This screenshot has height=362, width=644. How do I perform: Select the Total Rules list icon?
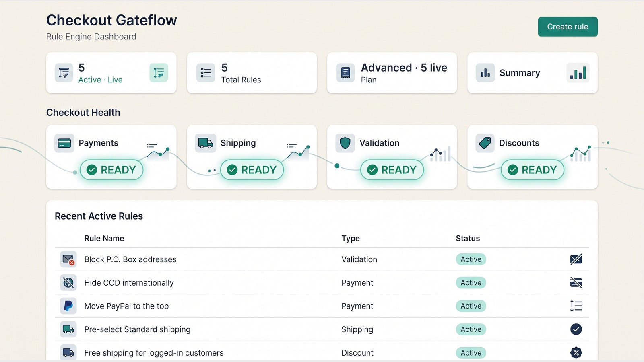[x=206, y=73]
